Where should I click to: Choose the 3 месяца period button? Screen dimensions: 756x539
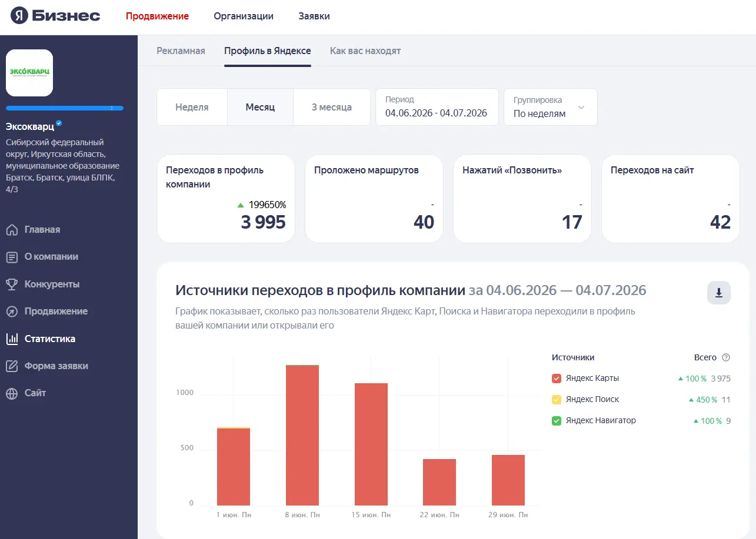click(332, 107)
